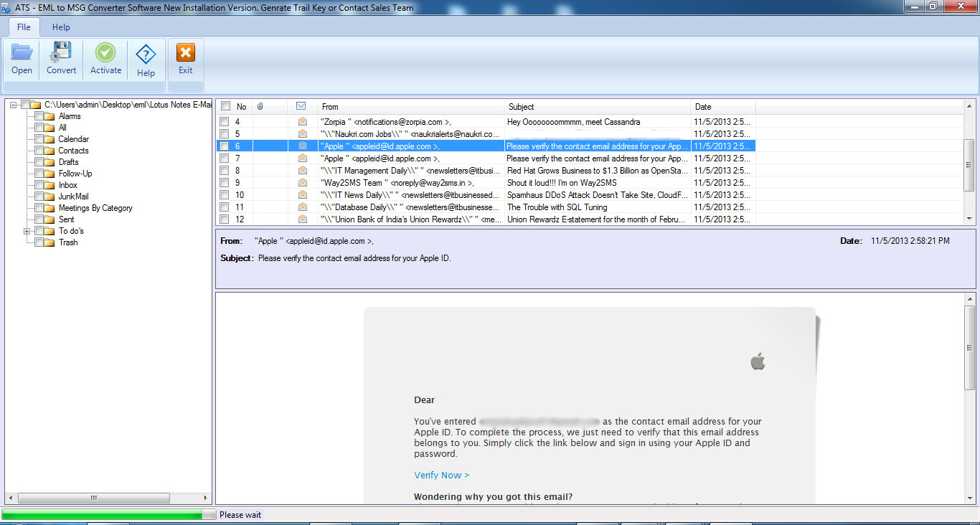Select the Naukri.com Jobs email row
Image resolution: width=980 pixels, height=525 pixels.
click(409, 133)
